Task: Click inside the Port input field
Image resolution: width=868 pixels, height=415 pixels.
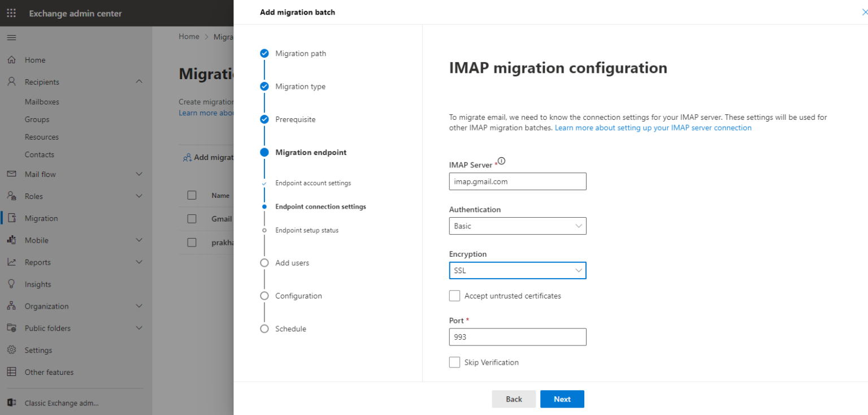Action: click(517, 337)
